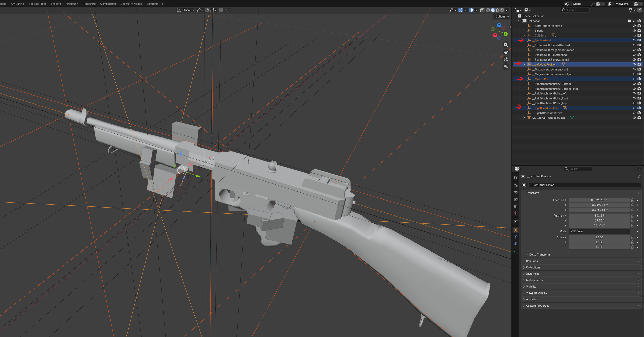Toggle Collection exclude checkbox in outliner

point(629,21)
